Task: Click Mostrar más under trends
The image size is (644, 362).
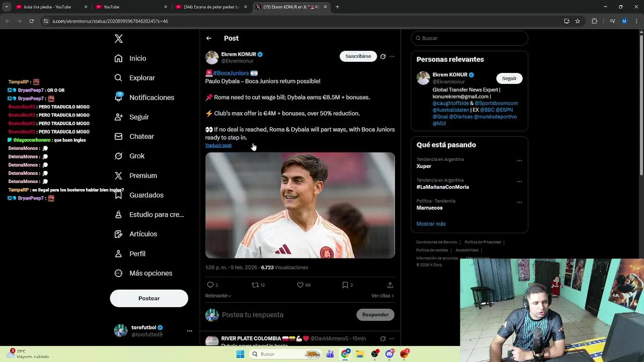Action: tap(431, 224)
